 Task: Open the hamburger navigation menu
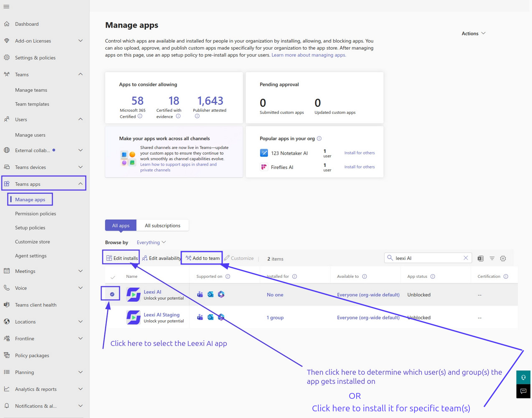pos(6,7)
